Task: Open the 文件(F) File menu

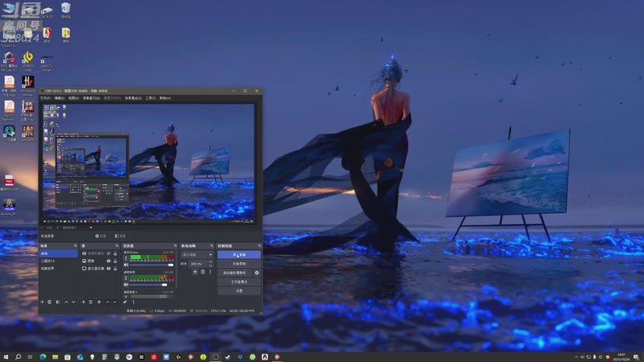Action: [x=45, y=98]
